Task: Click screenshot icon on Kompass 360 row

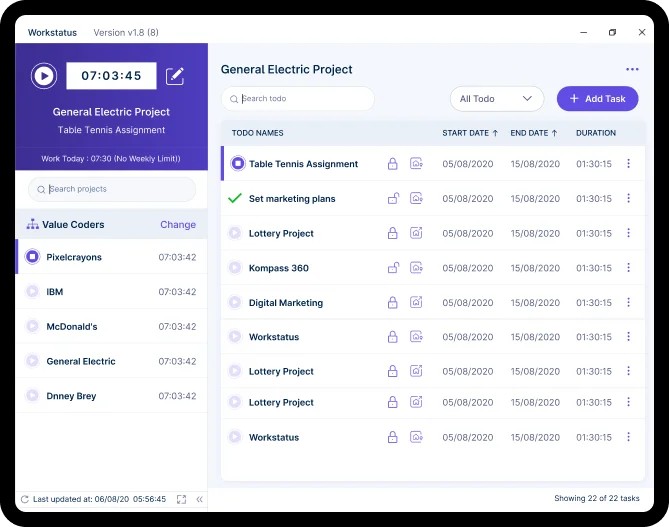Action: 416,268
